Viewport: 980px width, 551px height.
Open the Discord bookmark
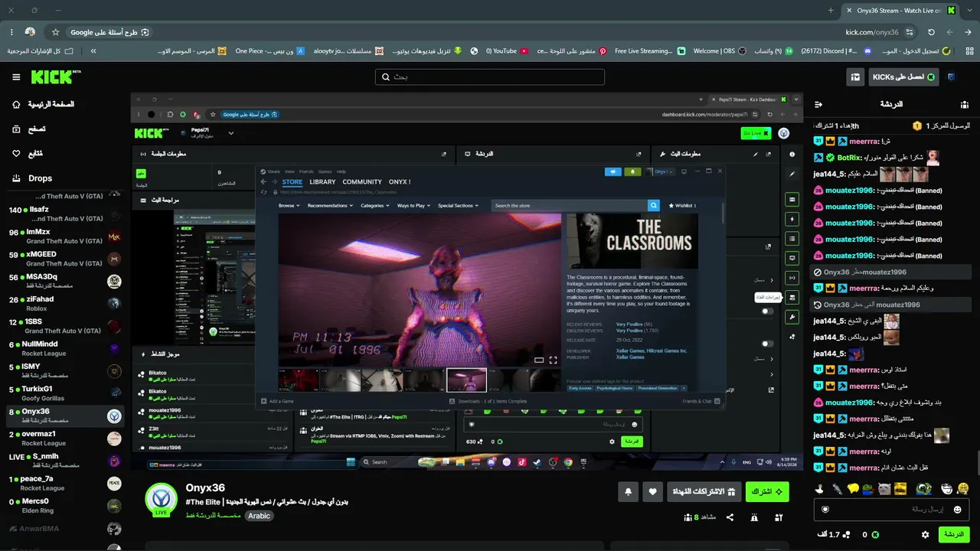[x=836, y=51]
